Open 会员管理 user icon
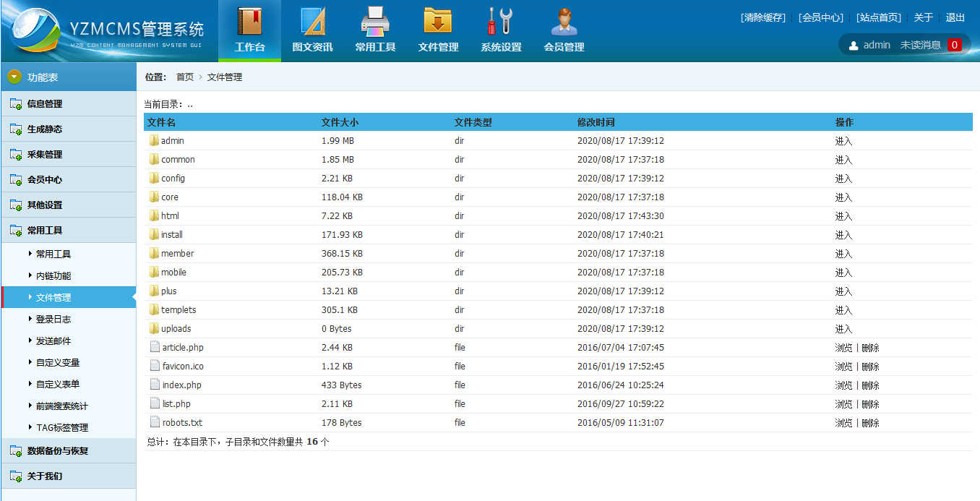The width and height of the screenshot is (980, 501). (564, 22)
